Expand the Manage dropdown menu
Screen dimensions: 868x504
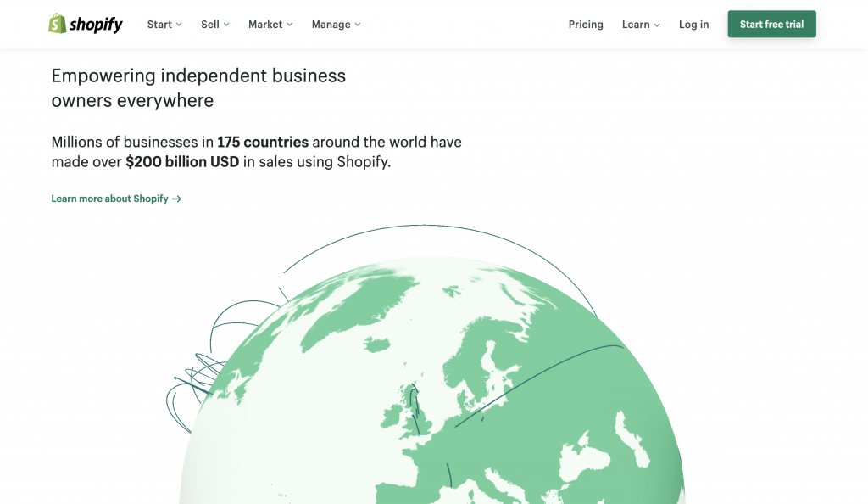pos(331,25)
